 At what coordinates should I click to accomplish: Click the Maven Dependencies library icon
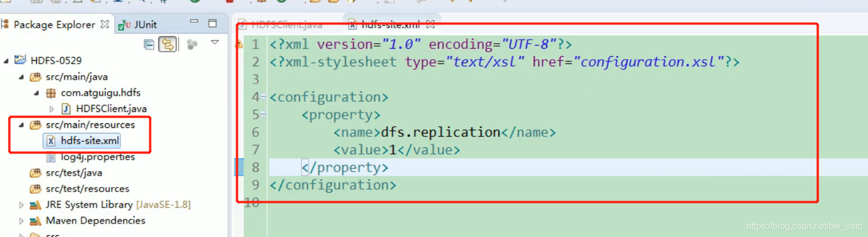36,221
